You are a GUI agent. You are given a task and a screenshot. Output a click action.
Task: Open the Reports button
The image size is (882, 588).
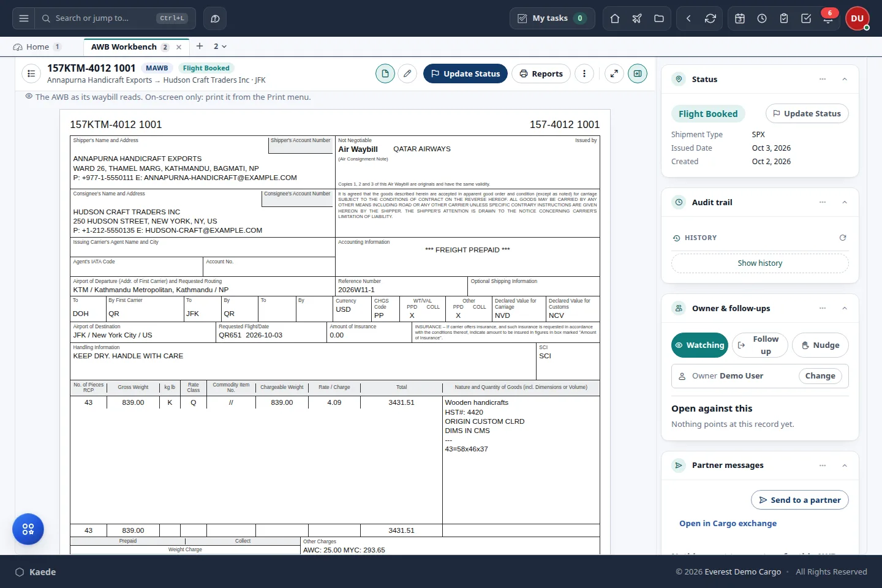tap(541, 73)
